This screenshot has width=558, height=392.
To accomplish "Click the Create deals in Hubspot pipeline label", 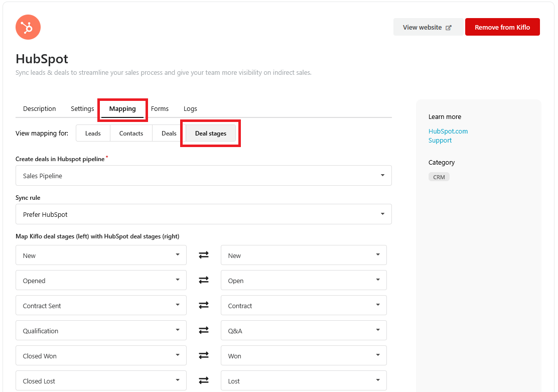I will point(60,159).
